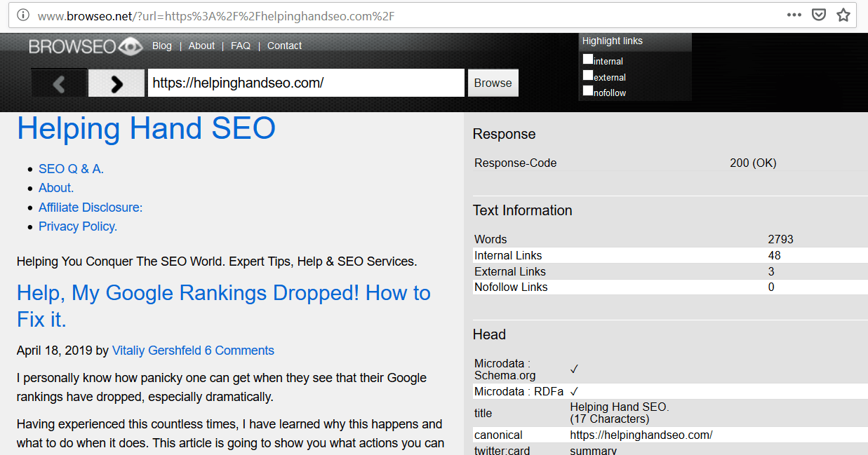Click the site information icon in address bar
Image resolution: width=868 pixels, height=455 pixels.
pos(23,15)
